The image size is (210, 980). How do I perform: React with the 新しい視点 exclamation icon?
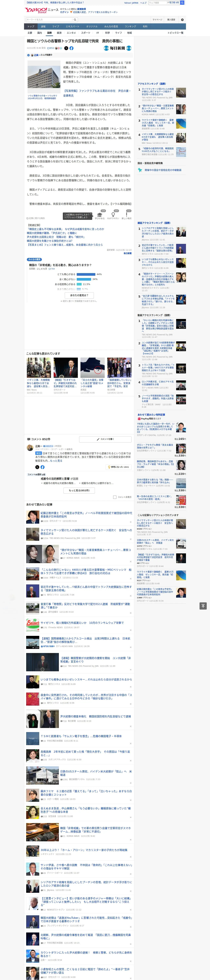(x=127, y=215)
